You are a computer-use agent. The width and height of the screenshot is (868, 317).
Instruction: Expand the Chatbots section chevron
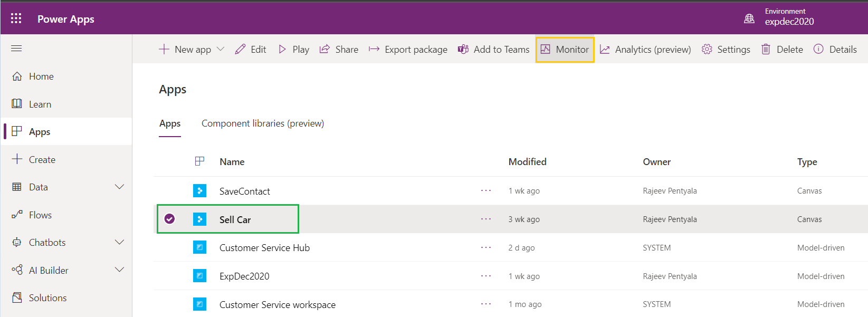pyautogui.click(x=120, y=242)
